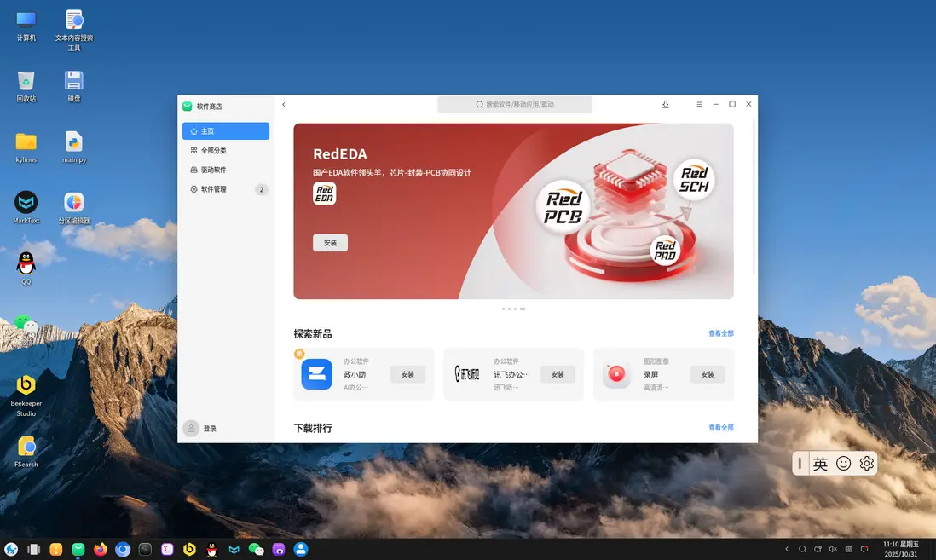This screenshot has height=560, width=936.
Task: Click the 讯飞听见 app icon
Action: coord(467,374)
